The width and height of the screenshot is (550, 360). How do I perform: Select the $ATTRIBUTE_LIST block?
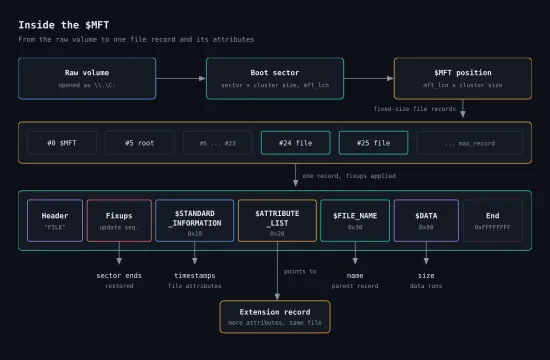tap(277, 221)
